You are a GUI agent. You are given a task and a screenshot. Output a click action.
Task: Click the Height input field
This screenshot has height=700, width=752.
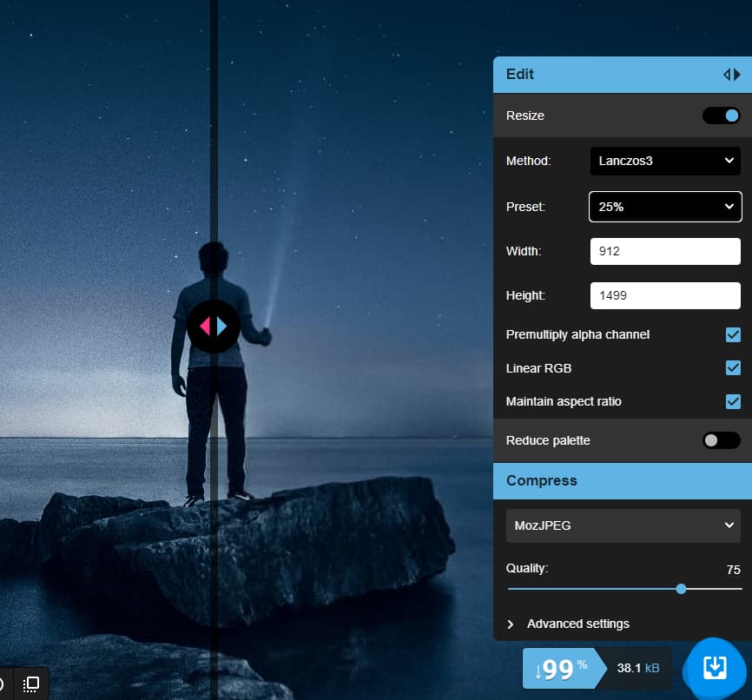tap(664, 296)
